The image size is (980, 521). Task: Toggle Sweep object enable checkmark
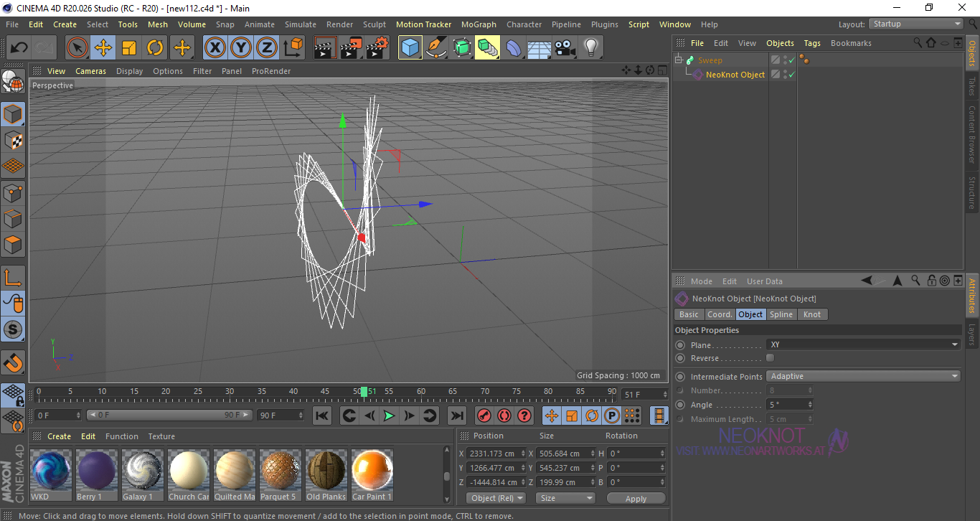[x=791, y=60]
